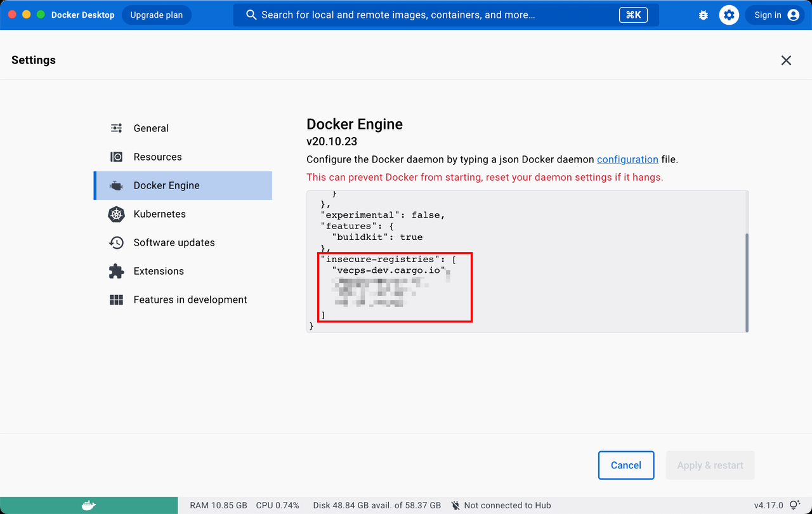This screenshot has width=812, height=514.
Task: Click the Docker Engine whale icon in sidebar
Action: click(116, 185)
